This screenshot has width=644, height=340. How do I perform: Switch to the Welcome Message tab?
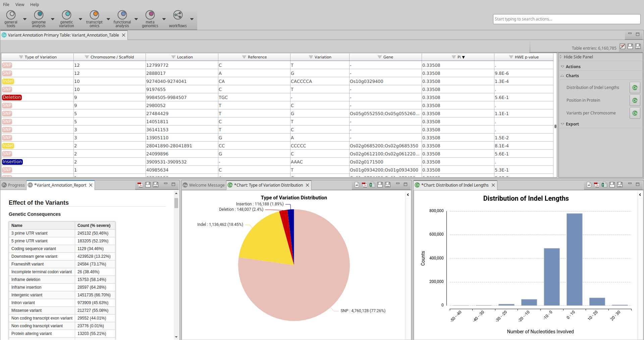204,185
